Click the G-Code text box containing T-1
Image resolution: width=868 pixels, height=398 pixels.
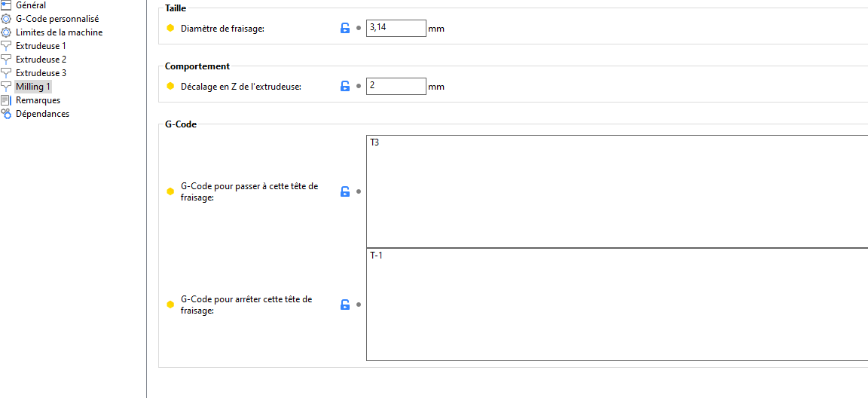tap(616, 305)
